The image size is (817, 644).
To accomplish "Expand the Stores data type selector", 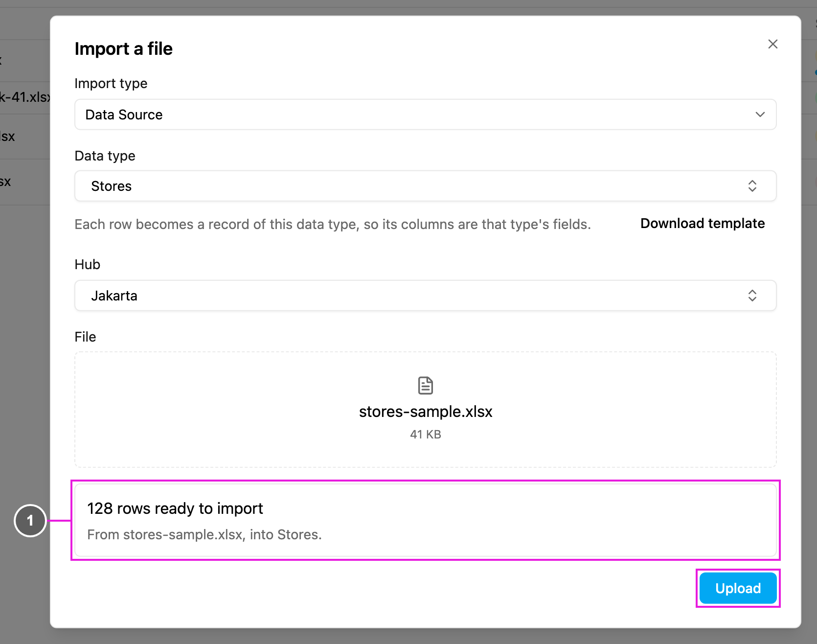I will pyautogui.click(x=426, y=186).
